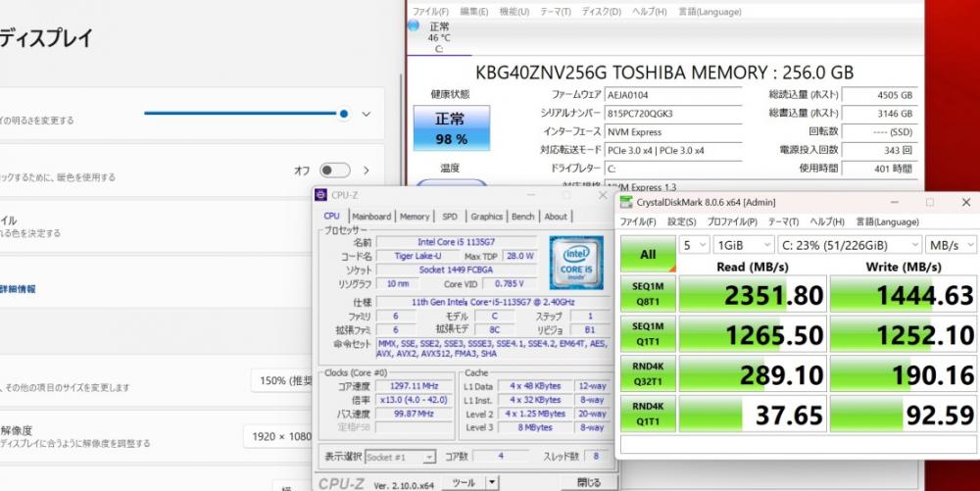Viewport: 980px width, 491px height.
Task: Click the 2351.80 sequential read result
Action: click(752, 294)
